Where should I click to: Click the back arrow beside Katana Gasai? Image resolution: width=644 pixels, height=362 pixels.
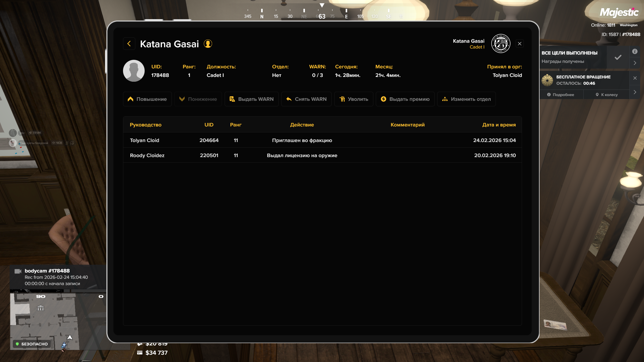[129, 44]
